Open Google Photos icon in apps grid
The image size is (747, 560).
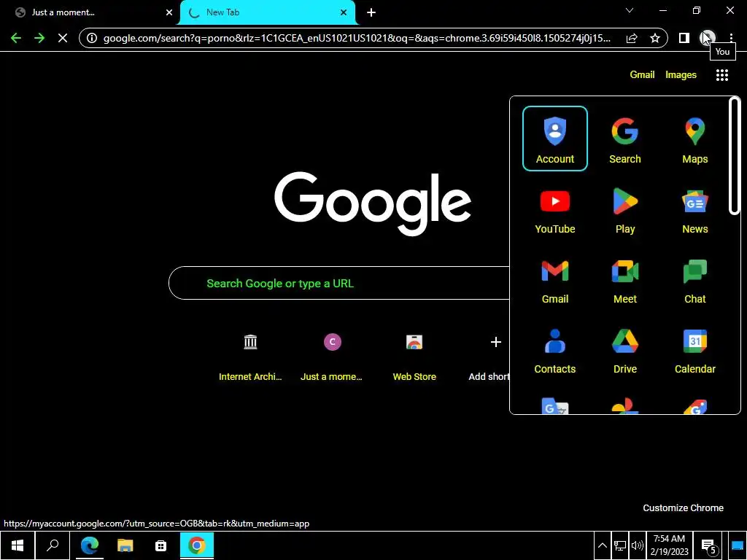[x=625, y=407]
